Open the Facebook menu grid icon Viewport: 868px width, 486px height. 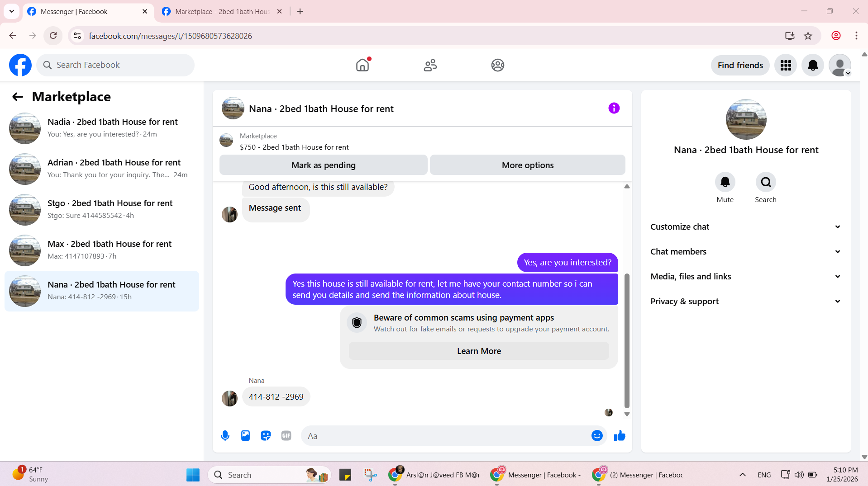coord(786,65)
